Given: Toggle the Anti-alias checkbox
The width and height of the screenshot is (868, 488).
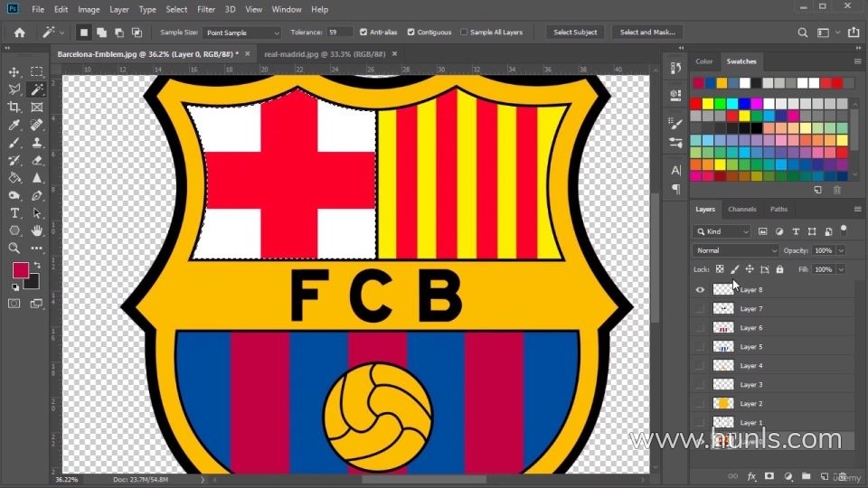Looking at the screenshot, I should coord(363,33).
